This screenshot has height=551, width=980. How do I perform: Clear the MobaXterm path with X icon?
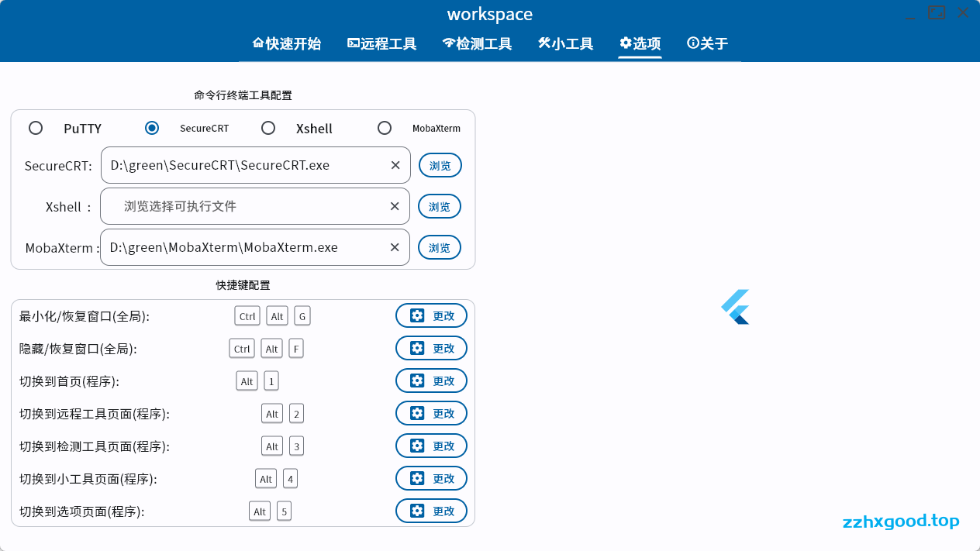(x=395, y=247)
